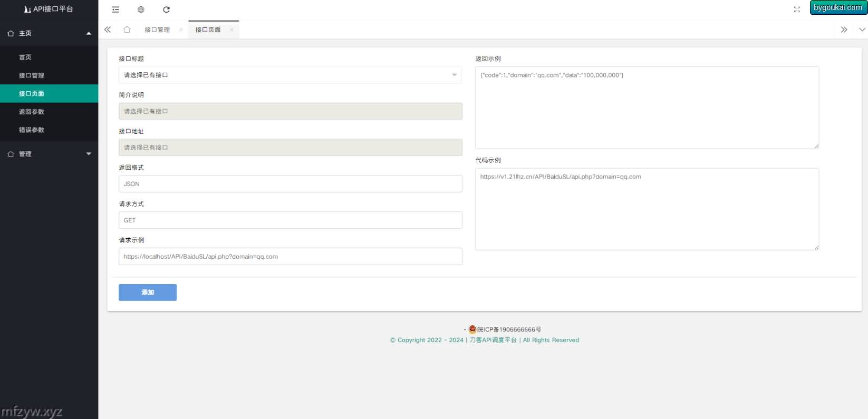
Task: Select 返回参数 in the sidebar
Action: coord(32,112)
